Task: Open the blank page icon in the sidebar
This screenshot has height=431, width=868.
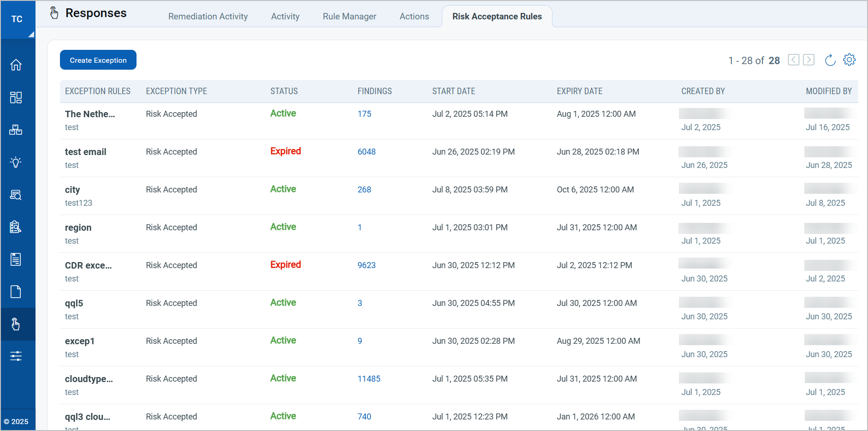Action: click(16, 291)
